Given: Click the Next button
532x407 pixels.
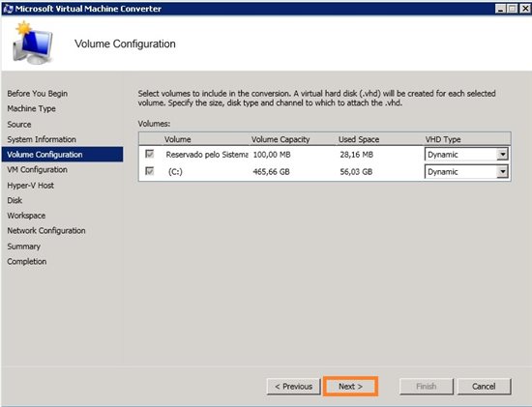Looking at the screenshot, I should pyautogui.click(x=350, y=387).
